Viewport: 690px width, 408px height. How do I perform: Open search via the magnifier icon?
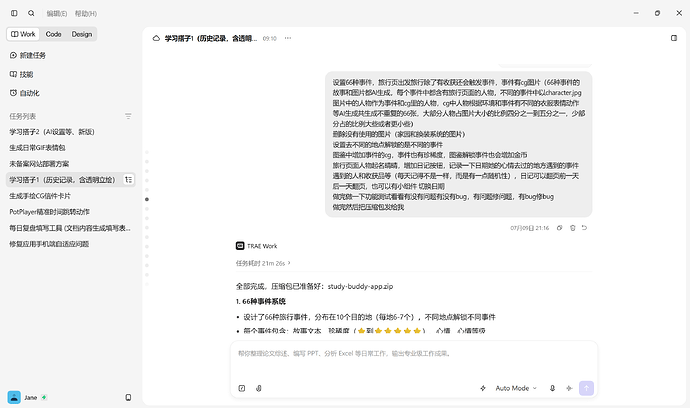coord(31,13)
